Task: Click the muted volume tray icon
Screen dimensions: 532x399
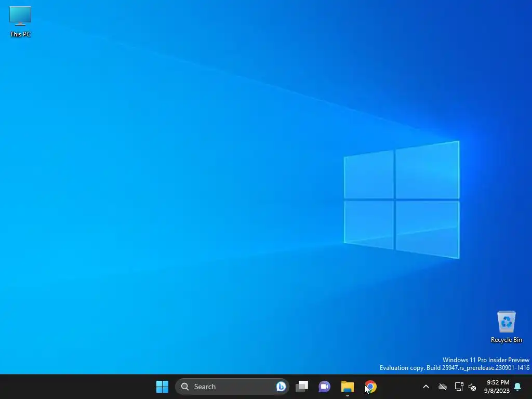Action: point(472,387)
